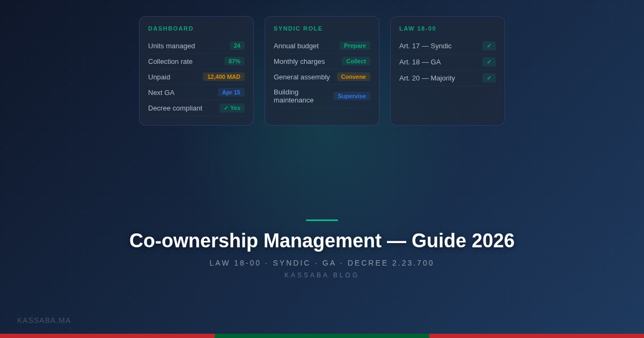Click the Co-ownership Management Guide 2026 title
644x338 pixels.
click(322, 240)
